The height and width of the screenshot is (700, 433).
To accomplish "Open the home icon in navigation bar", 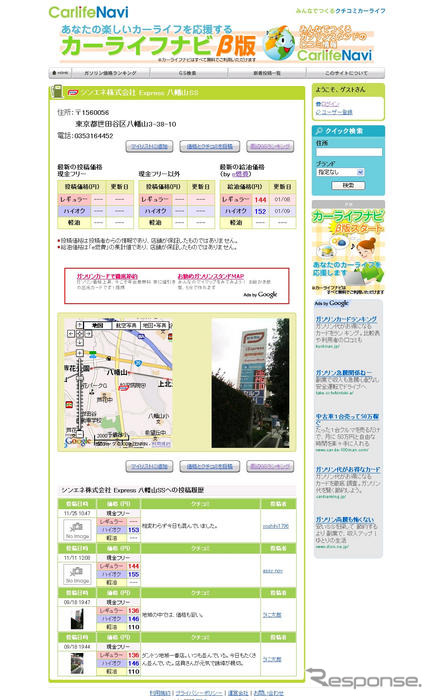I will click(59, 72).
